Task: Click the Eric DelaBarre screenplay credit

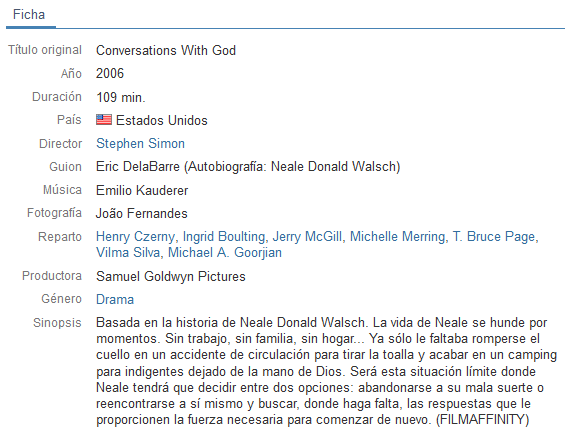Action: 138,167
